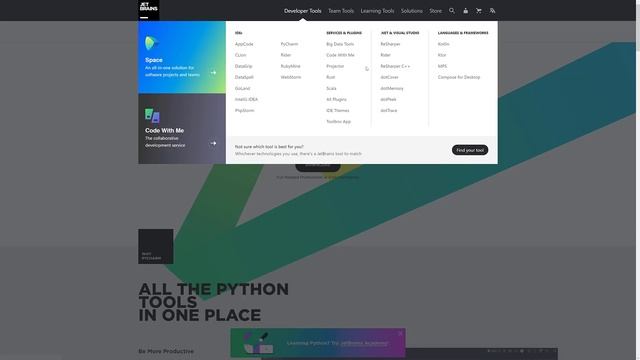Open the account profile icon
Viewport: 640px width, 360px height.
coord(465,11)
